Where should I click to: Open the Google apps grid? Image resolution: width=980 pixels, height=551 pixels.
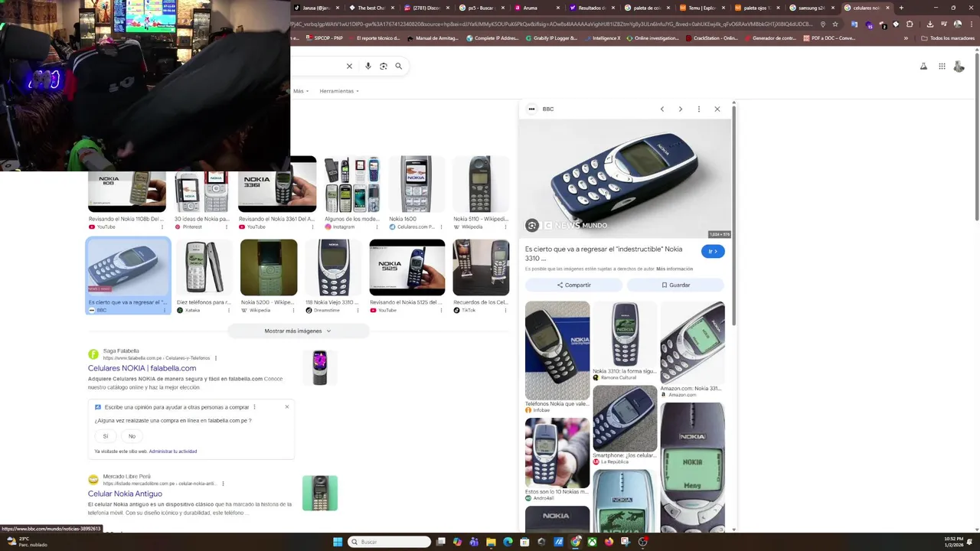coord(942,67)
